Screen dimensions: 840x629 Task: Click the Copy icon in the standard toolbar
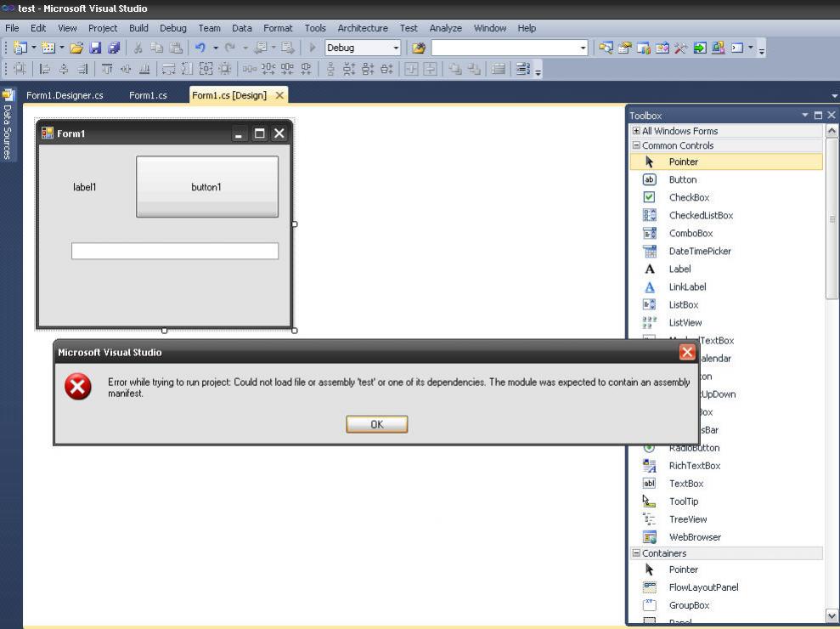coord(156,48)
